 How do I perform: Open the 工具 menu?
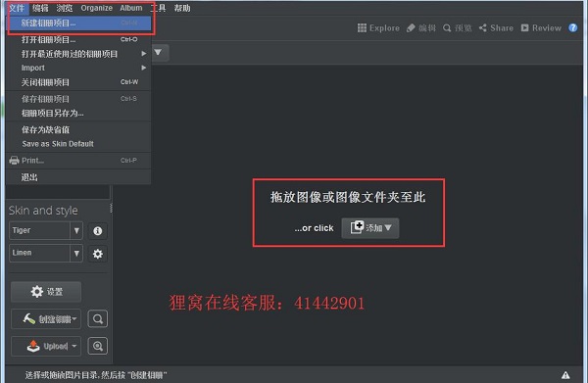[158, 8]
